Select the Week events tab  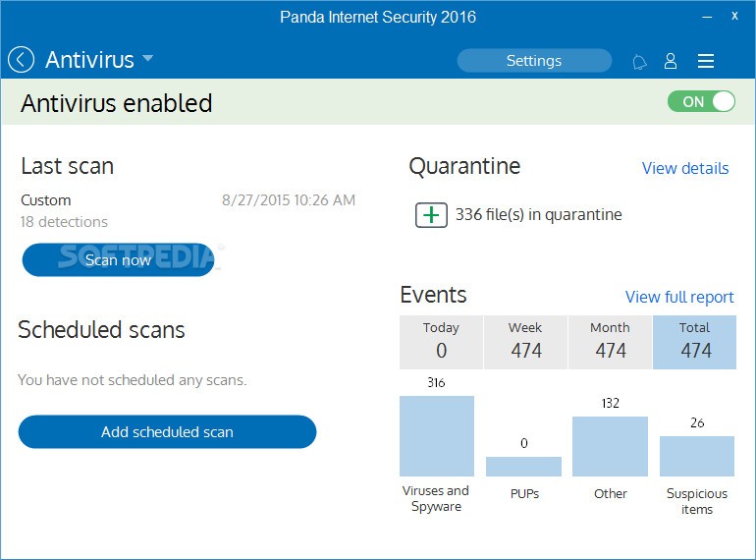pos(525,342)
